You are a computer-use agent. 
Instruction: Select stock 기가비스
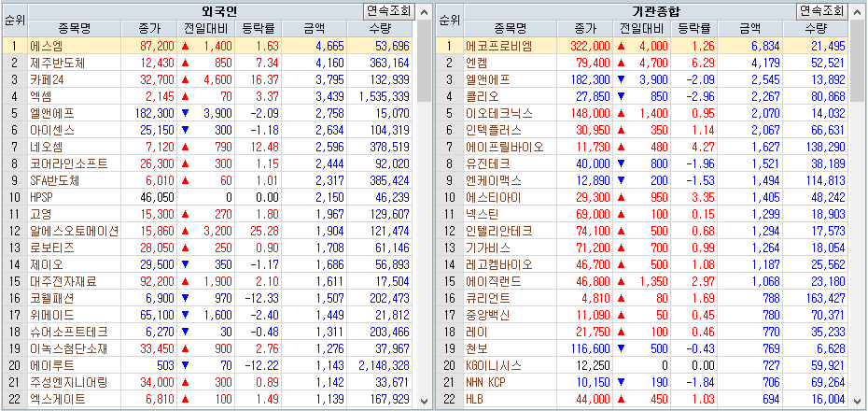click(x=488, y=248)
